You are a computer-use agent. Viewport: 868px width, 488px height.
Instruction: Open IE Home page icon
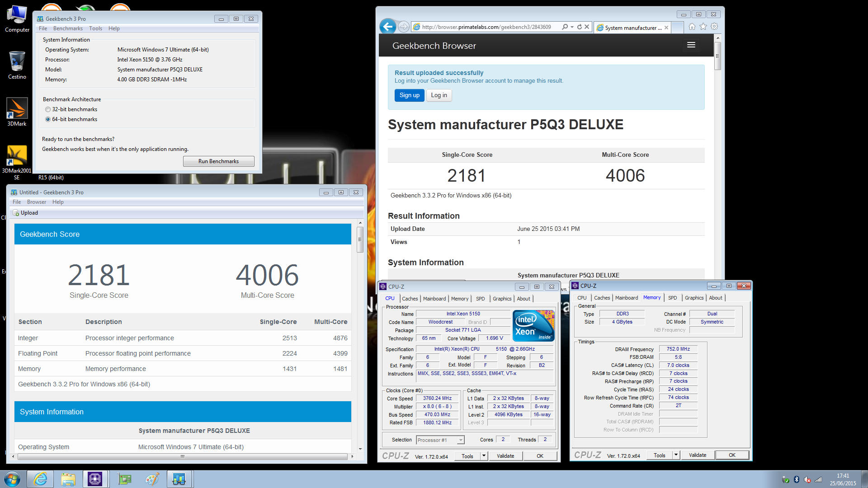(692, 27)
